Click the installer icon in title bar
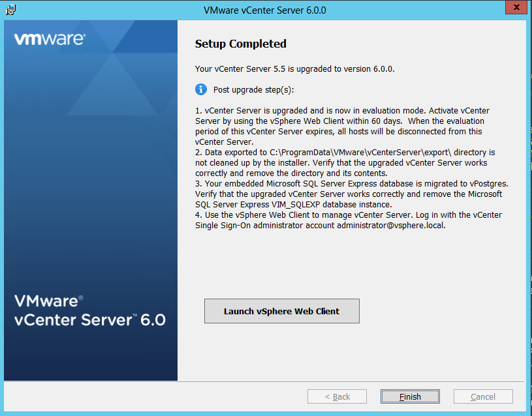 coord(10,10)
